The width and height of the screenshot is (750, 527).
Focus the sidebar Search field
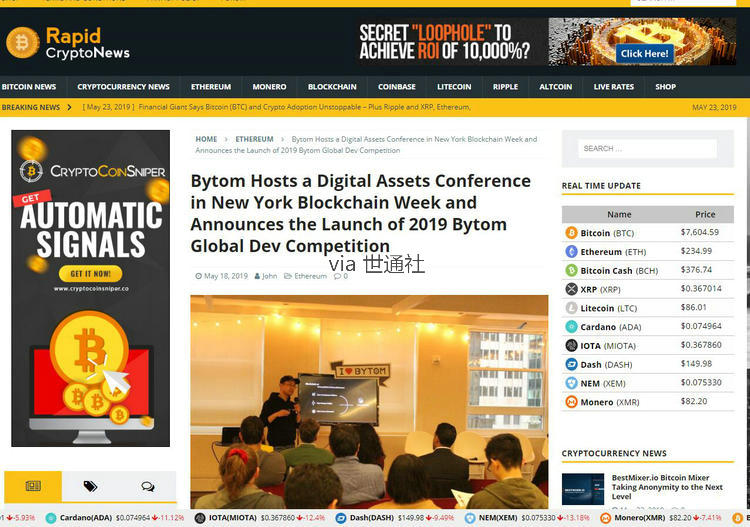tap(647, 148)
